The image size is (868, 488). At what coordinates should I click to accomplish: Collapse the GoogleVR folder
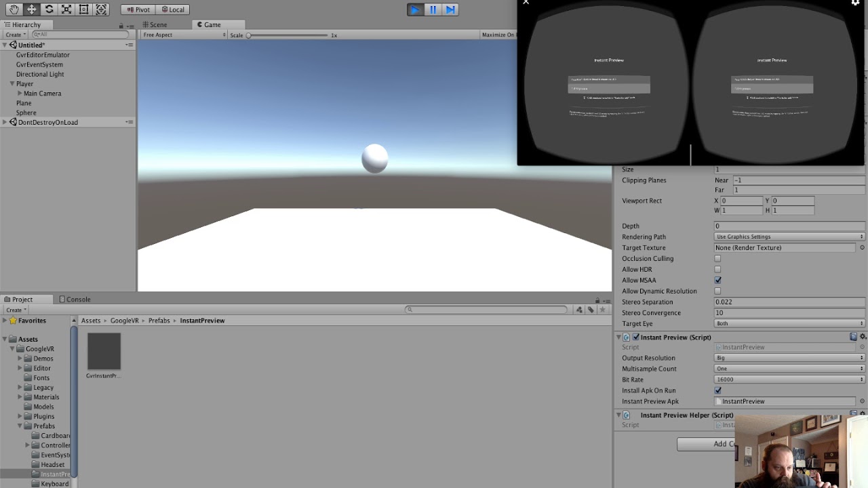coord(12,349)
